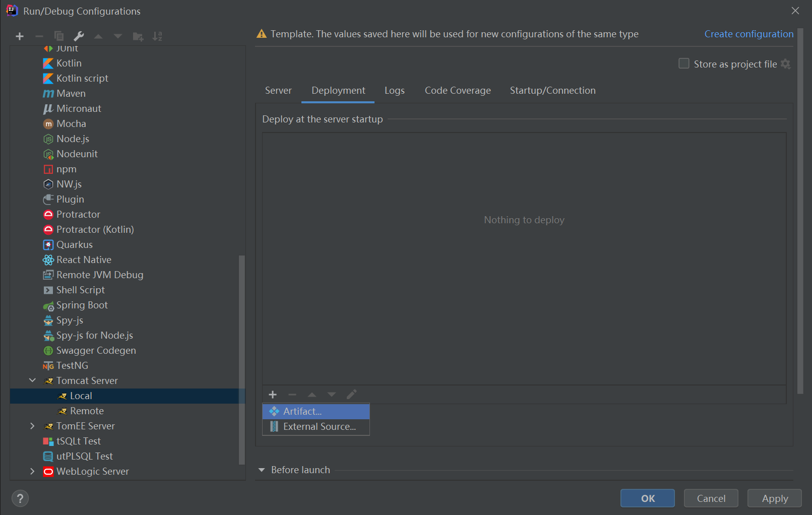Copy configuration using the duplicate icon
This screenshot has height=515, width=812.
[59, 36]
